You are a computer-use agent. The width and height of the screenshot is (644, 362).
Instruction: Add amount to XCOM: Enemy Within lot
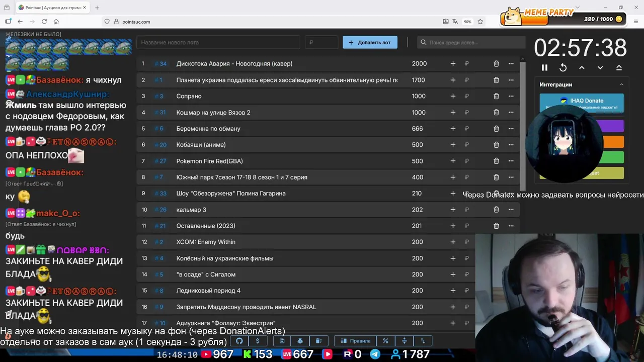click(x=453, y=242)
